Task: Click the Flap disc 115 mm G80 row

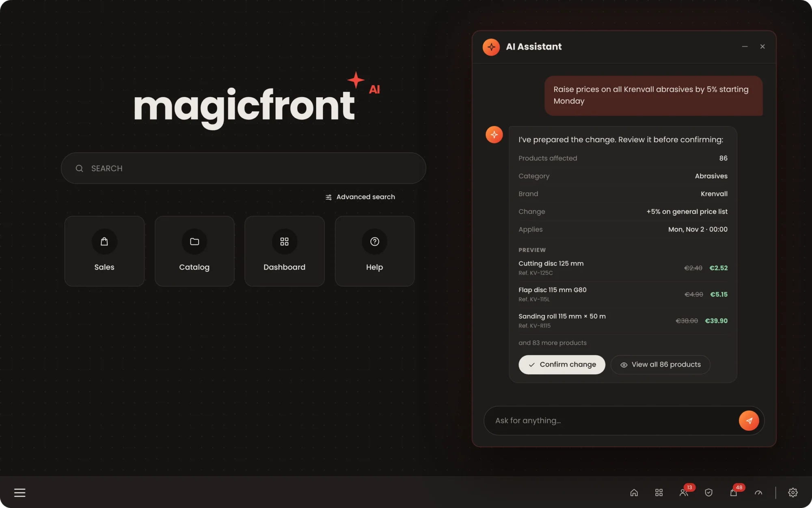Action: tap(623, 294)
